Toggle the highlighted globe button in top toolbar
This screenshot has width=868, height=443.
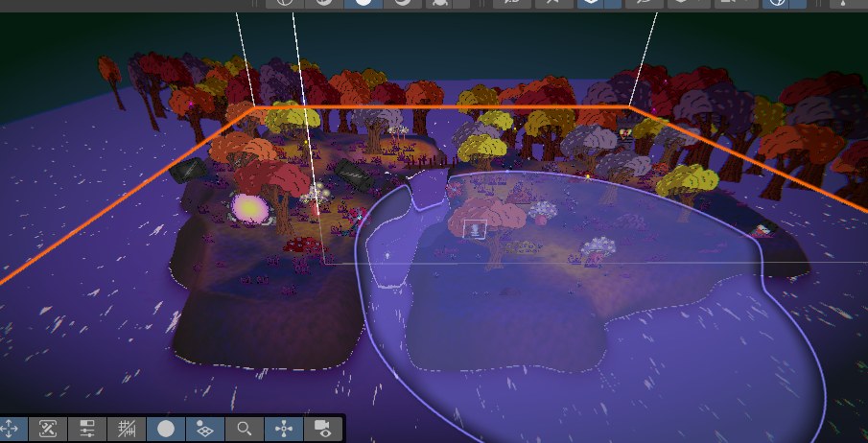click(778, 3)
